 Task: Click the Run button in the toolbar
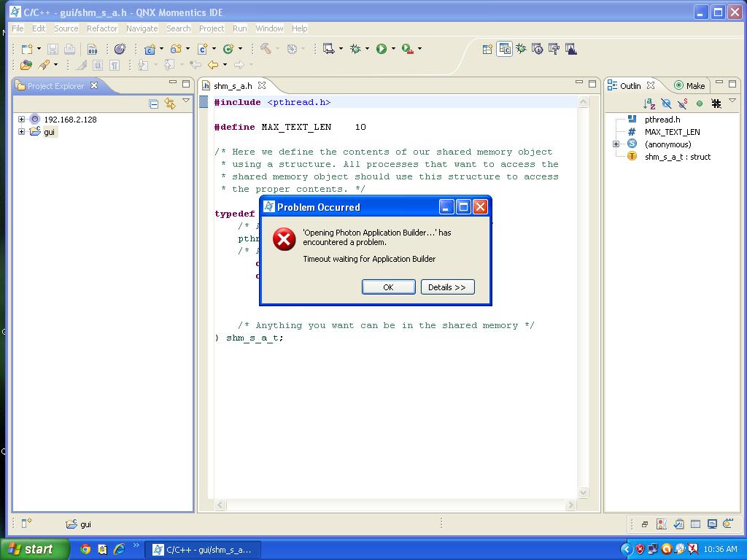point(381,49)
